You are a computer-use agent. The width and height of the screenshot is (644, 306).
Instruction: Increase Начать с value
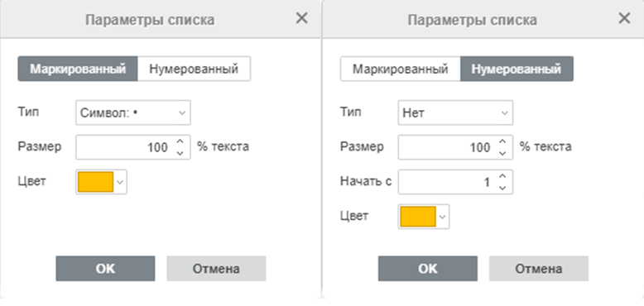502,176
